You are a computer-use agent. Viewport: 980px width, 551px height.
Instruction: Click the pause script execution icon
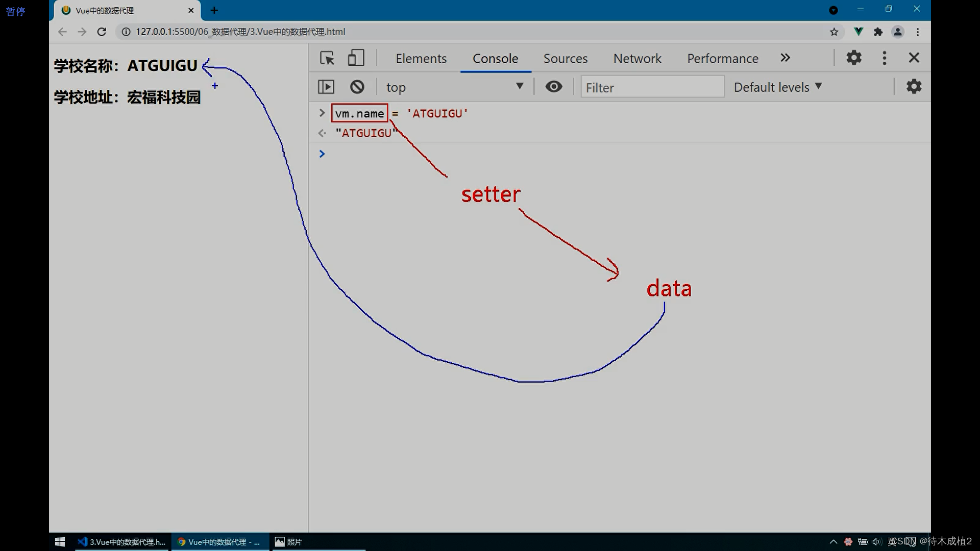[326, 86]
